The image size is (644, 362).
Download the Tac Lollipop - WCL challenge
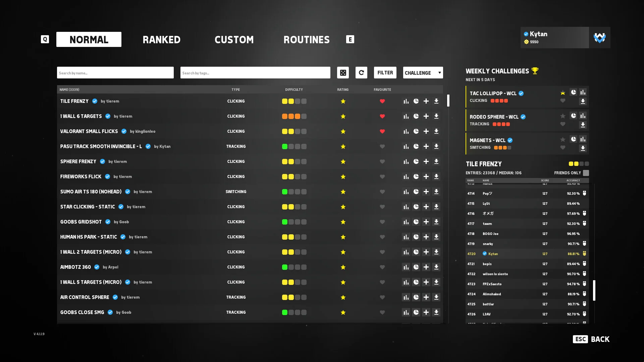pos(583,101)
